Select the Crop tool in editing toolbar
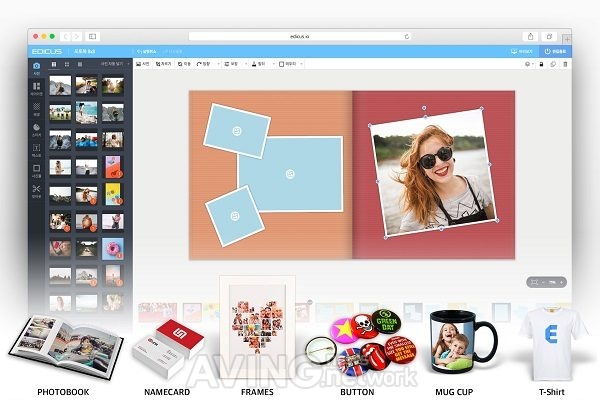Screen dimensions: 600x400 pyautogui.click(x=163, y=64)
